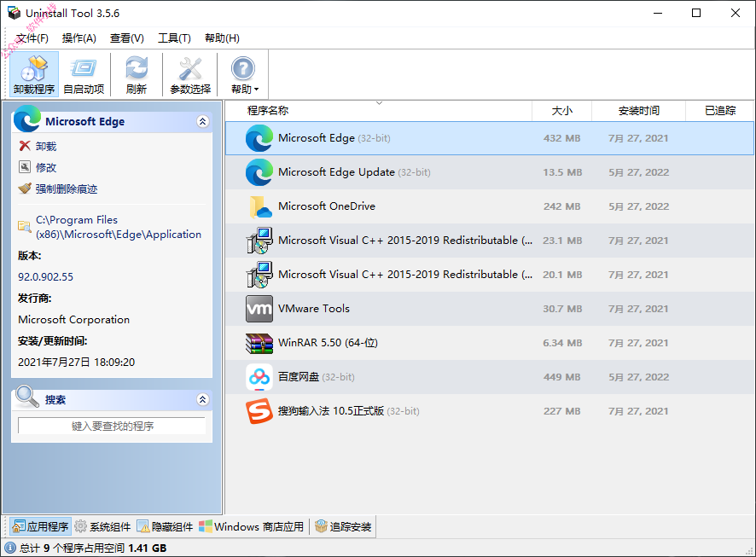Minimize the Uninstall Tool window
This screenshot has height=557, width=756.
[658, 13]
